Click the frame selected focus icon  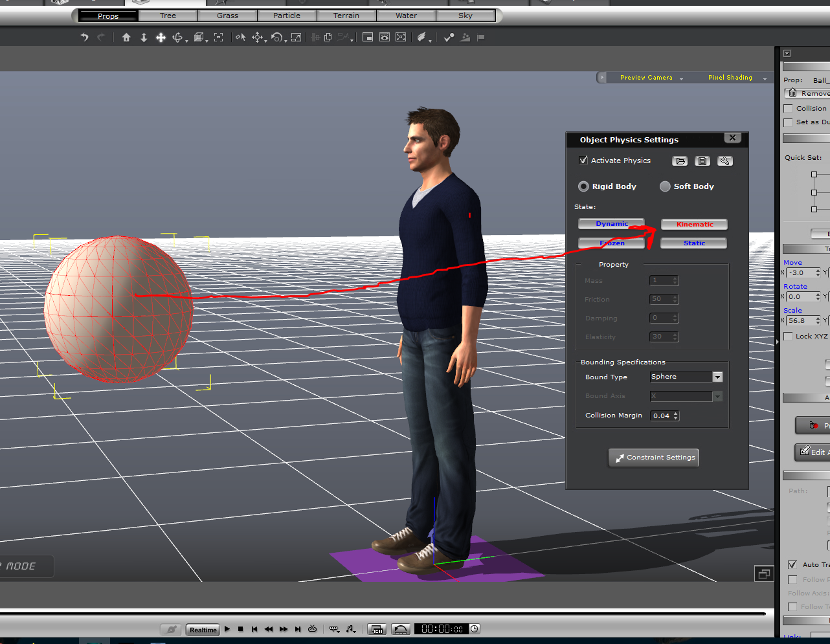[219, 38]
